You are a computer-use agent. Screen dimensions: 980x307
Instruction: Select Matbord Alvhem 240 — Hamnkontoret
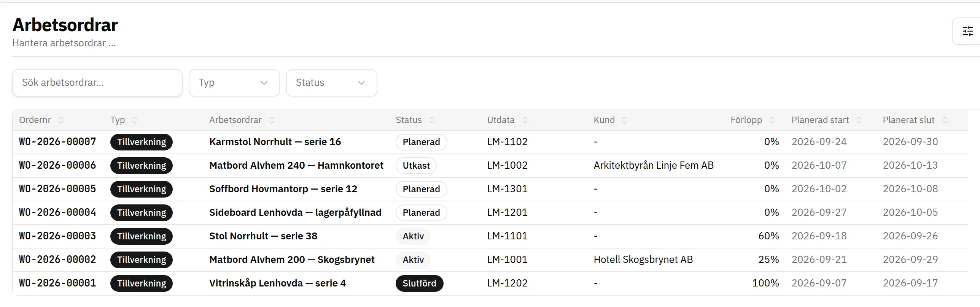click(296, 165)
